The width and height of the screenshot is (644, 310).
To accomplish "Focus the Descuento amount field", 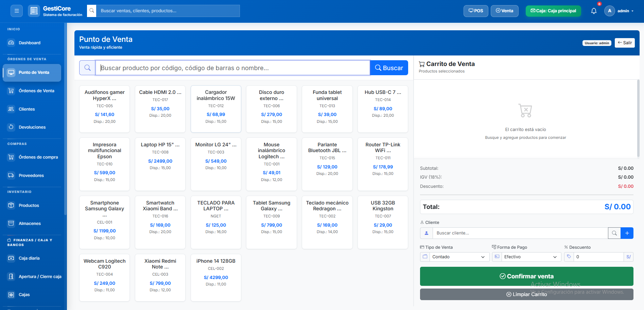I will [598, 257].
